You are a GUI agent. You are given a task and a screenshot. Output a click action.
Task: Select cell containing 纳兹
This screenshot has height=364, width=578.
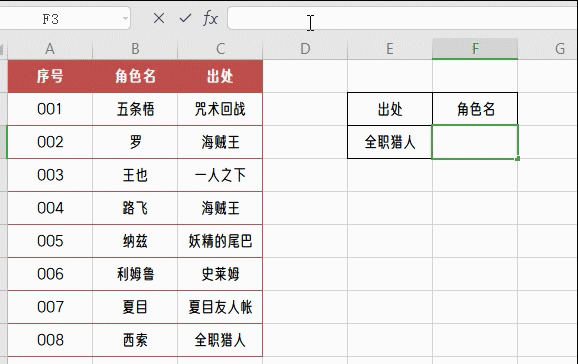click(135, 241)
